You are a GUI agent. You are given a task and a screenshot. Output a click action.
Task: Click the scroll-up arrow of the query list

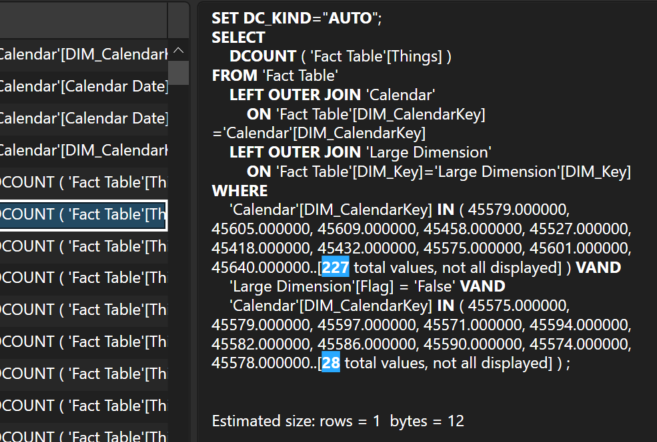click(178, 50)
